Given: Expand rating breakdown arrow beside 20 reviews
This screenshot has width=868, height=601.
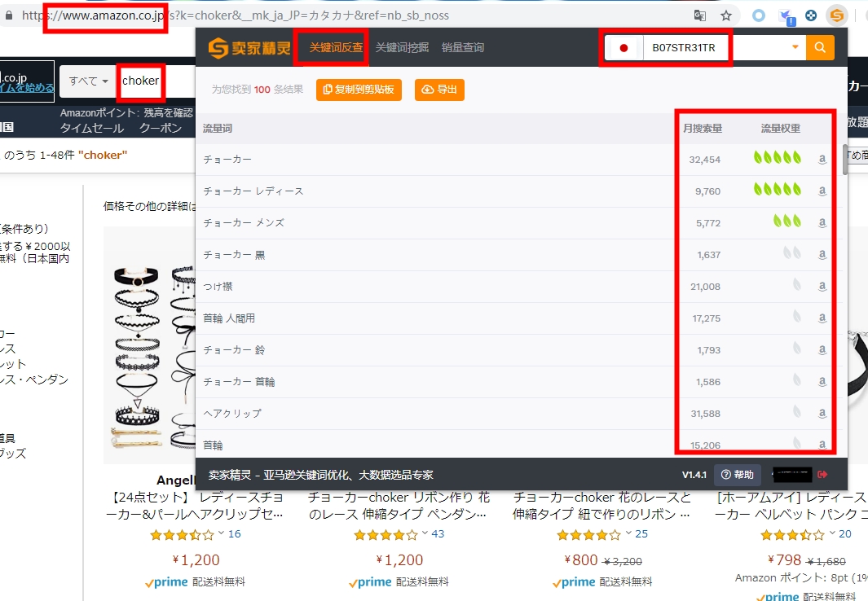Looking at the screenshot, I should 832,533.
